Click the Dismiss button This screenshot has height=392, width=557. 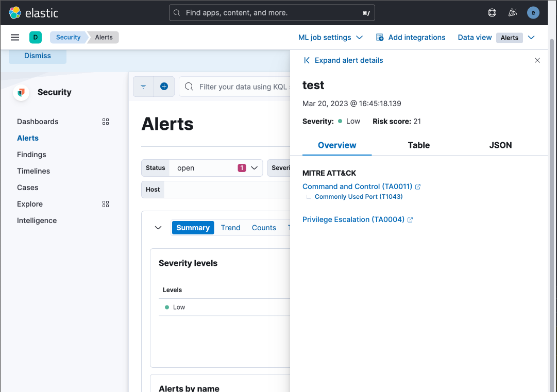(x=38, y=56)
